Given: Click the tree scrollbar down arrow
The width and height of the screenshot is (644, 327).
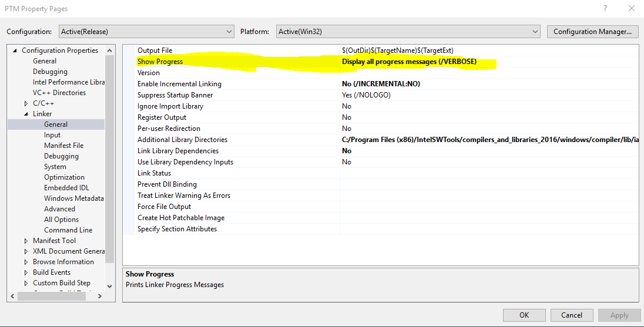Looking at the screenshot, I should pos(110,286).
